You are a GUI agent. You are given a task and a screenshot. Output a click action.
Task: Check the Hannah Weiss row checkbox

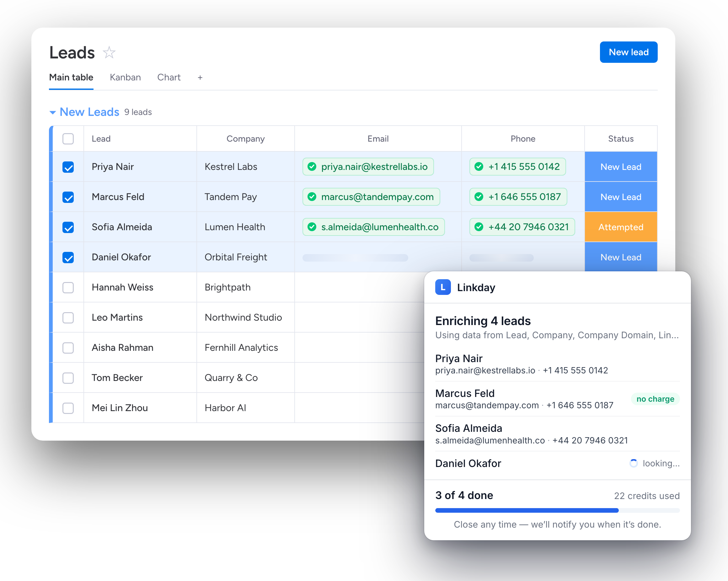click(68, 288)
